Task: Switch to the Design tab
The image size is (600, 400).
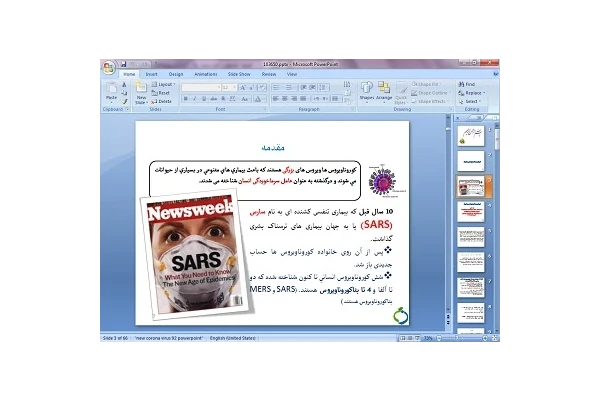Action: pyautogui.click(x=176, y=74)
